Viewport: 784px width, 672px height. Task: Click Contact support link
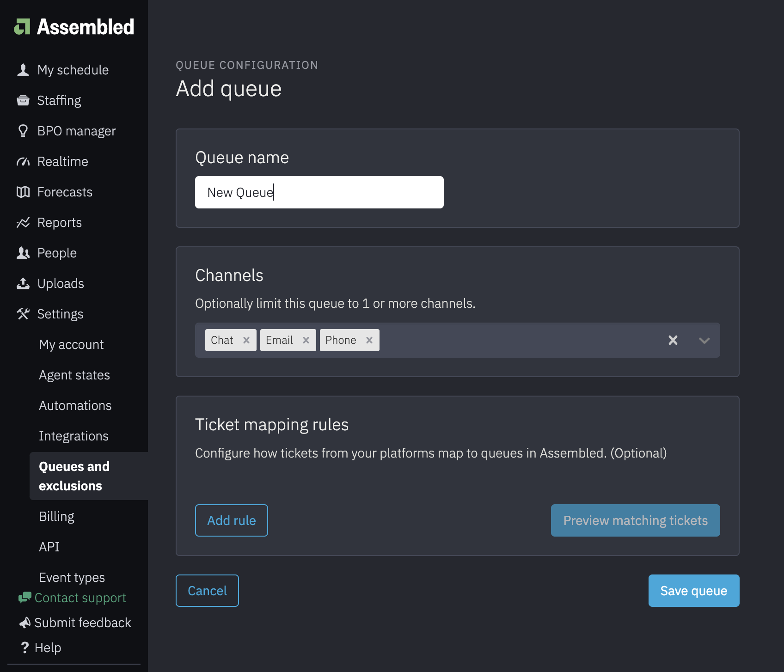(80, 598)
